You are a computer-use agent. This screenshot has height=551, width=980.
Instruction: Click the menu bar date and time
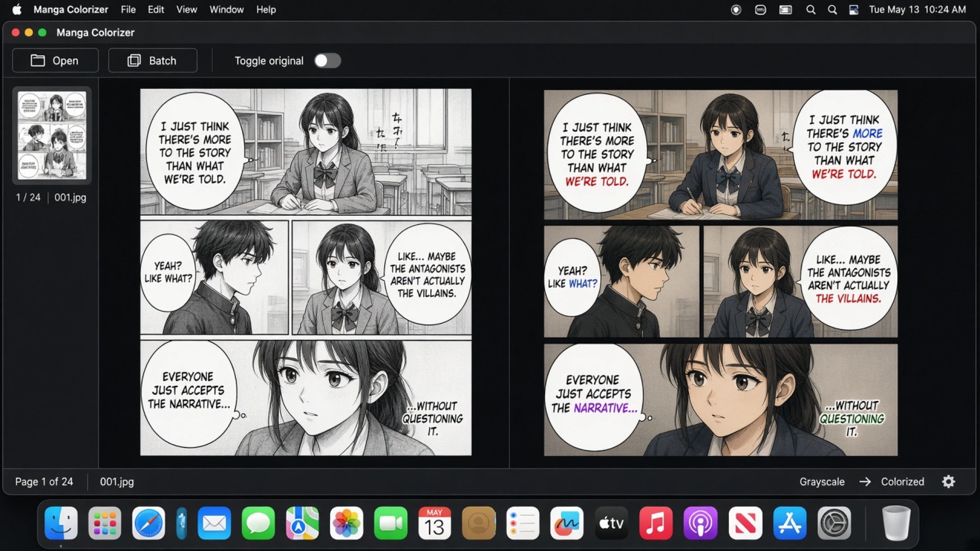click(x=917, y=9)
